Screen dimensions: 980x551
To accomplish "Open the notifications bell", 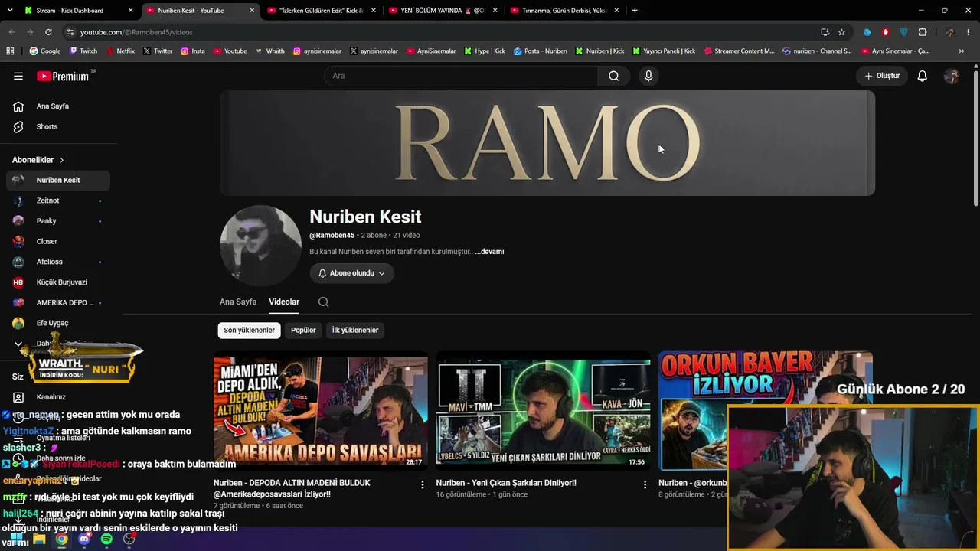I will coord(923,76).
